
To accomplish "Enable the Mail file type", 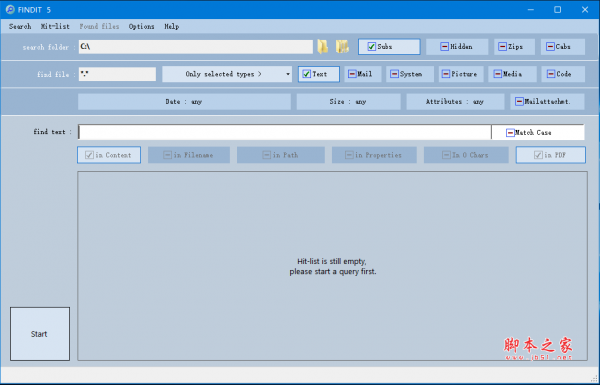I will [363, 74].
